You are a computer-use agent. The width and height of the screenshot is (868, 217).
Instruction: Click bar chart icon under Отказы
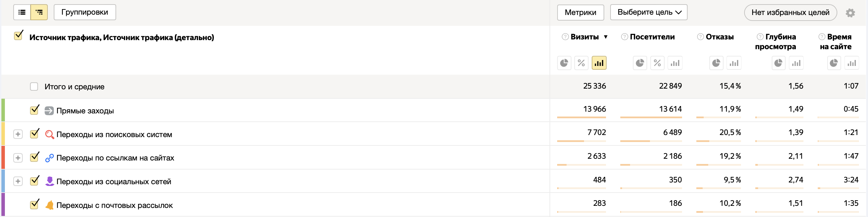point(734,63)
